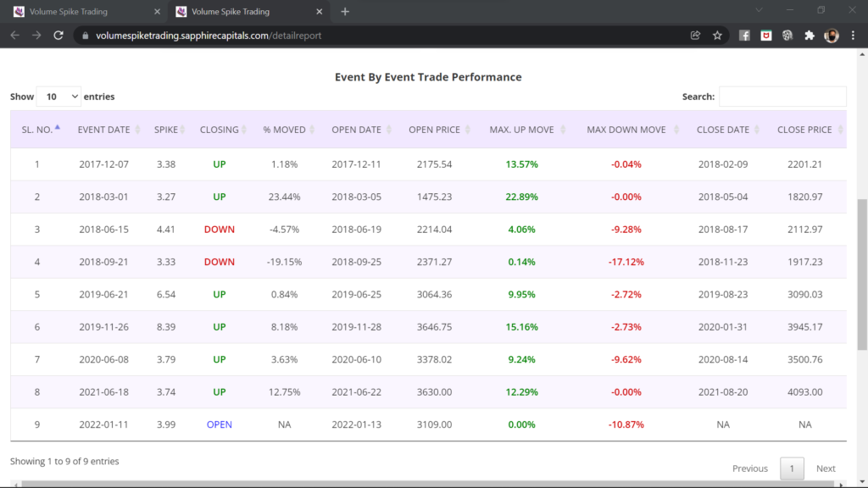Expand the tab search chevron
This screenshot has width=868, height=488.
[x=757, y=11]
